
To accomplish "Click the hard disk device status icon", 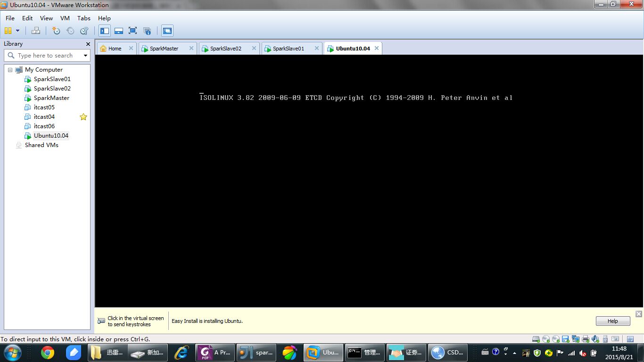I will point(536,339).
